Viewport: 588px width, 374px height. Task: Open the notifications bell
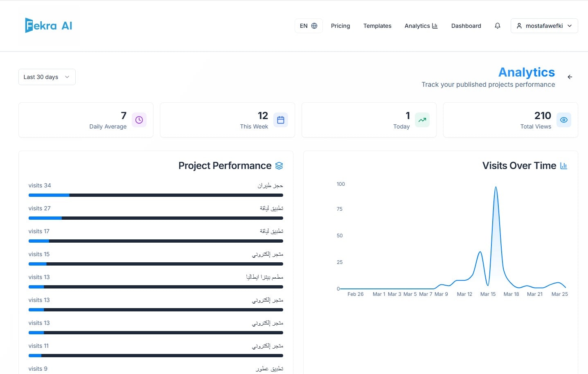click(x=498, y=26)
